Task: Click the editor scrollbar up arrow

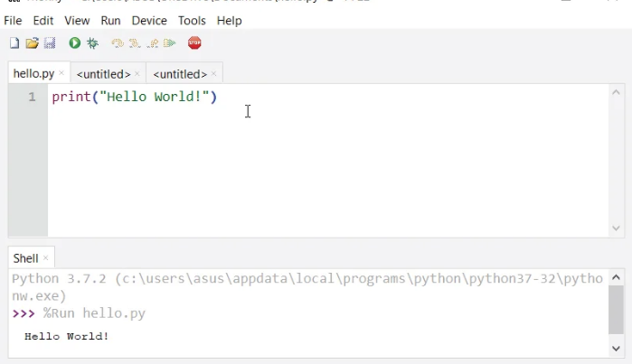Action: tap(616, 93)
